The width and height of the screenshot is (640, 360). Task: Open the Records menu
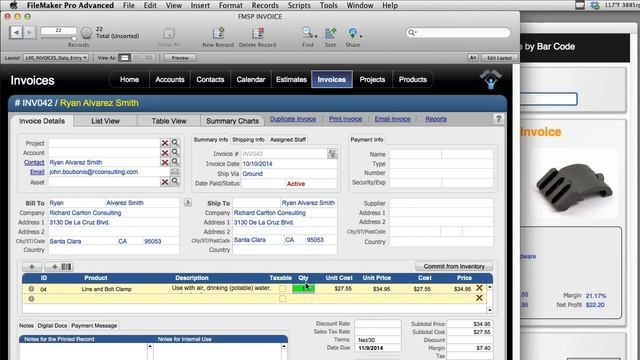[x=265, y=5]
